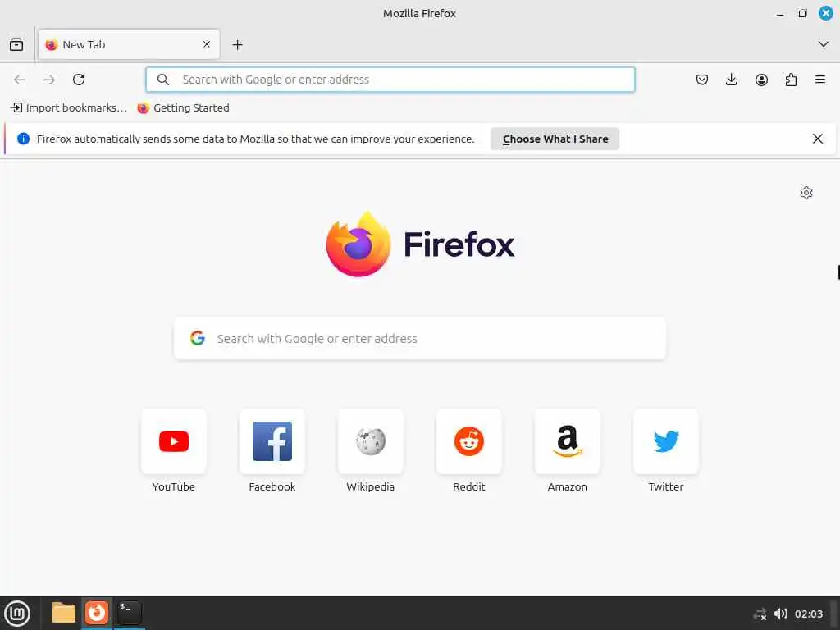
Task: Click Choose What I Share button
Action: coord(555,139)
